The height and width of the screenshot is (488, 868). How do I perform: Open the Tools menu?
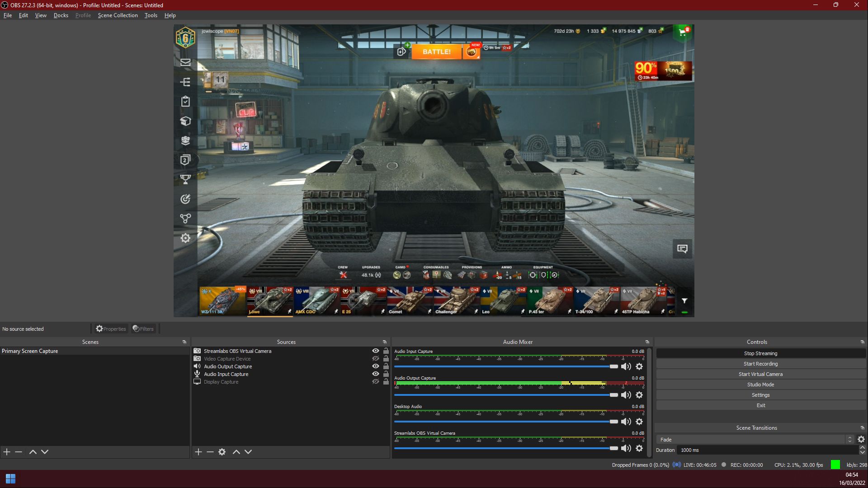151,15
